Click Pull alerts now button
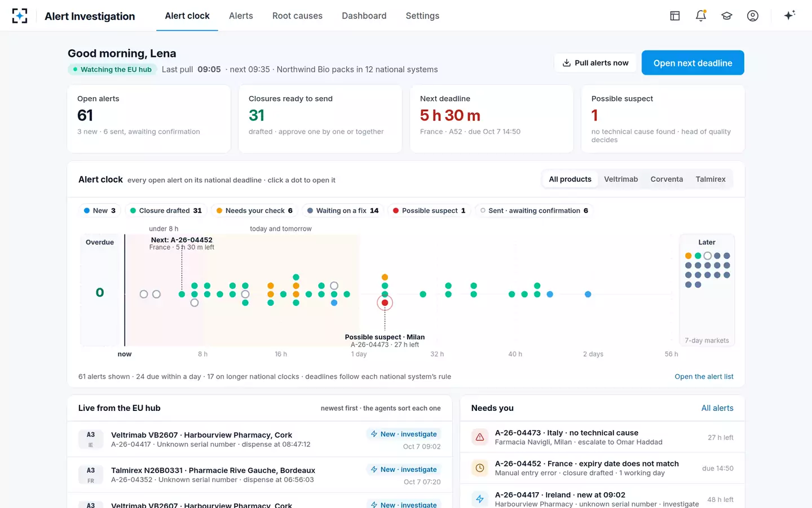 [595, 63]
